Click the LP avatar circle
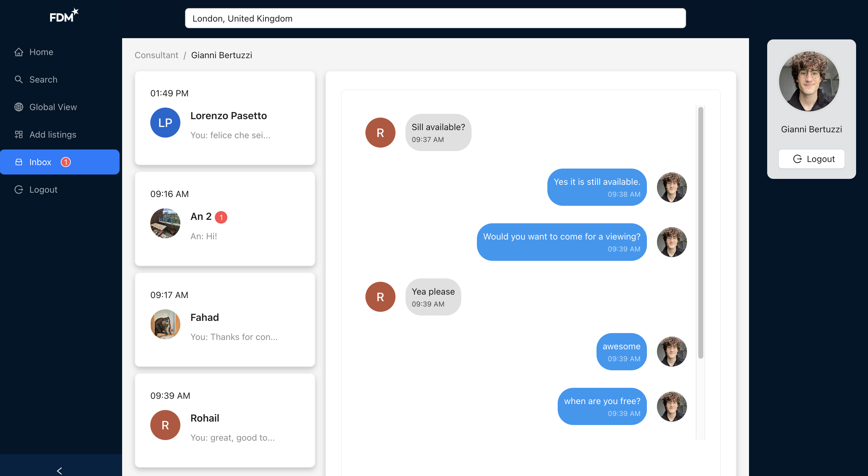The height and width of the screenshot is (476, 868). click(x=165, y=123)
